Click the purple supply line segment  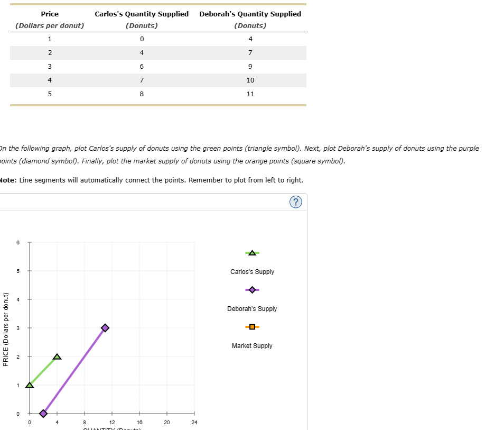[x=74, y=370]
